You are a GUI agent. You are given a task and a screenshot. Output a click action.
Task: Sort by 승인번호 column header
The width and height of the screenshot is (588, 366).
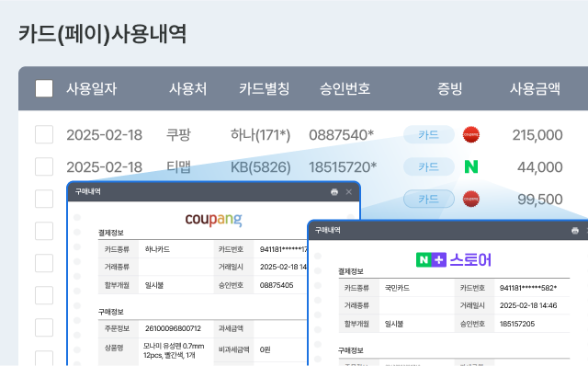pos(345,89)
